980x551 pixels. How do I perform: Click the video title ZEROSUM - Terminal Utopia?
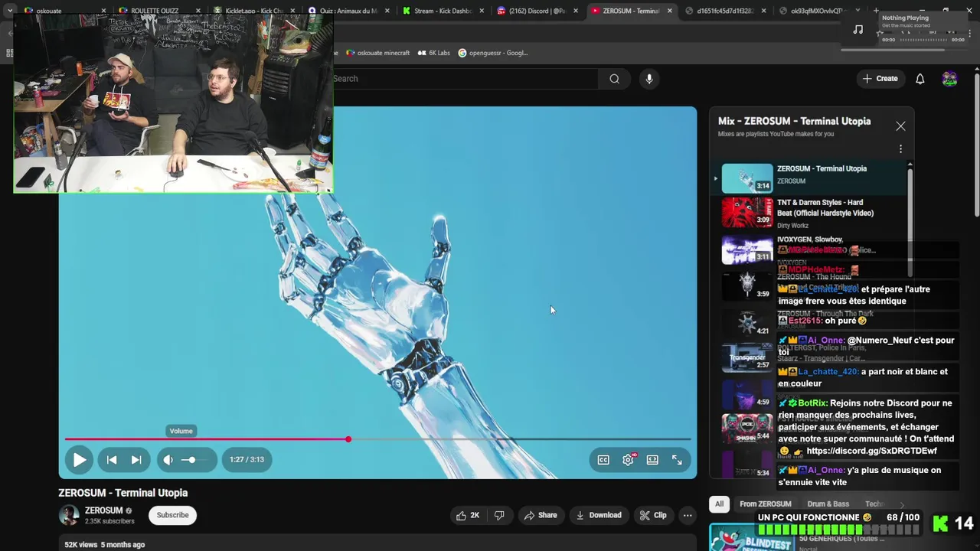tap(122, 493)
